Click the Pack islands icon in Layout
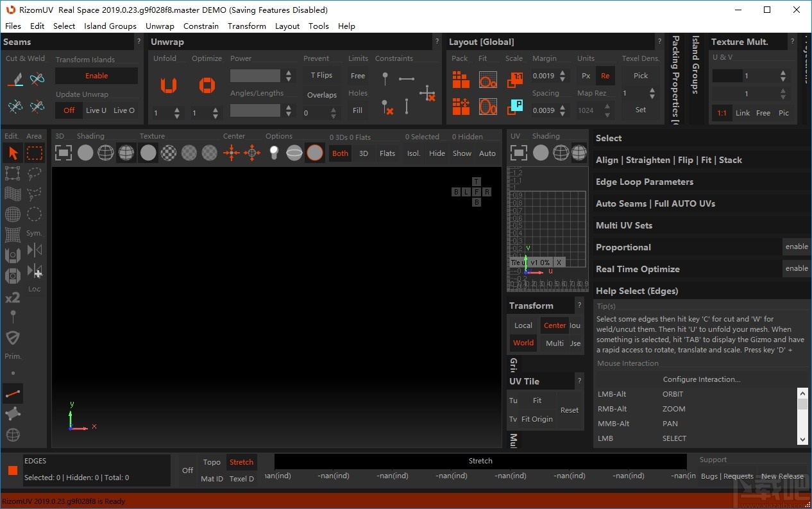This screenshot has width=812, height=509. (x=461, y=80)
